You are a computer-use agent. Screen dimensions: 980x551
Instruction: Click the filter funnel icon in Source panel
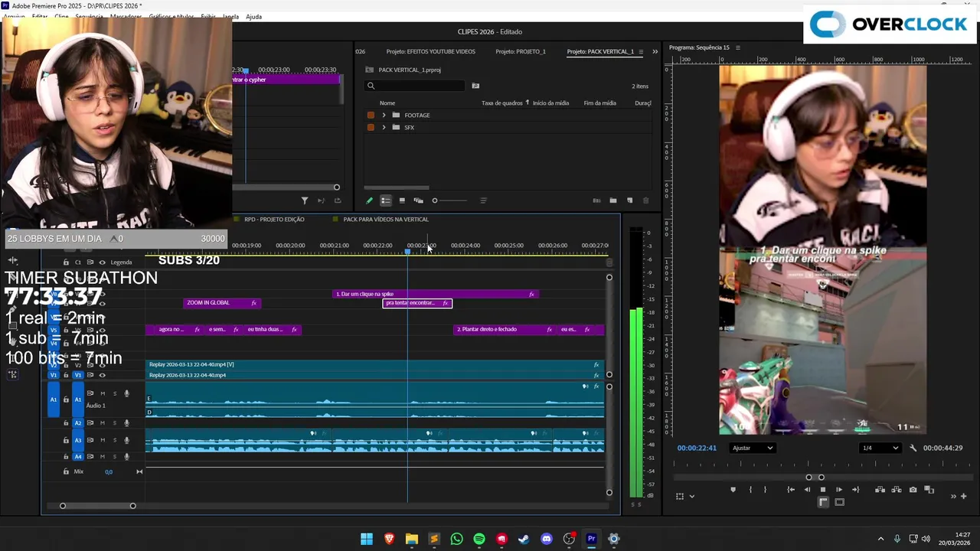pos(305,201)
